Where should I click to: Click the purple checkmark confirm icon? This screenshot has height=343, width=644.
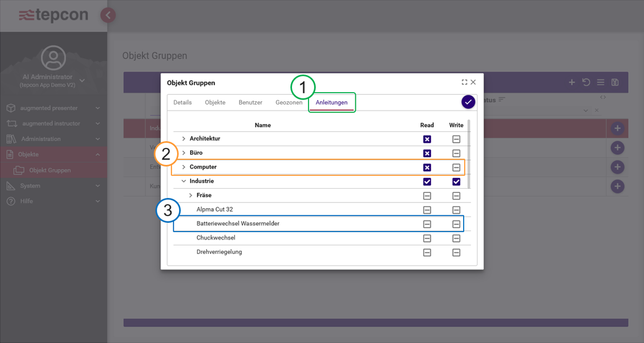pos(469,102)
